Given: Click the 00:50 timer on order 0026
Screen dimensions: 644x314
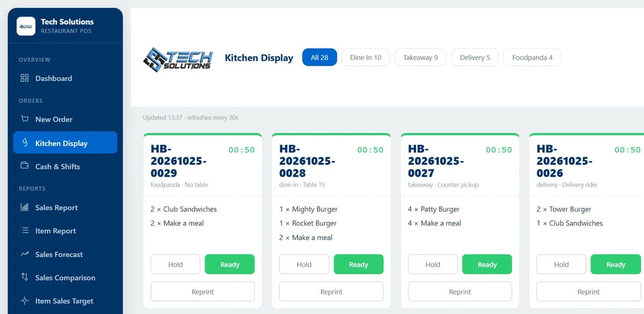Looking at the screenshot, I should [627, 150].
